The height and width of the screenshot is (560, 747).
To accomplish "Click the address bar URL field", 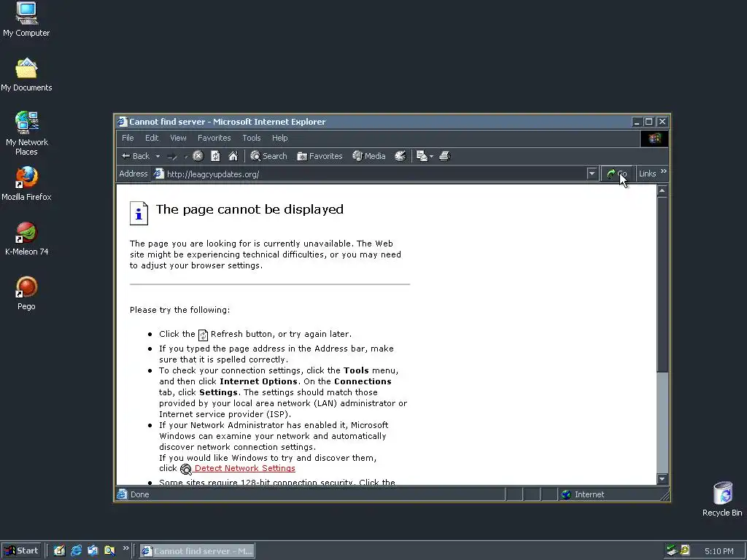I will tap(374, 174).
